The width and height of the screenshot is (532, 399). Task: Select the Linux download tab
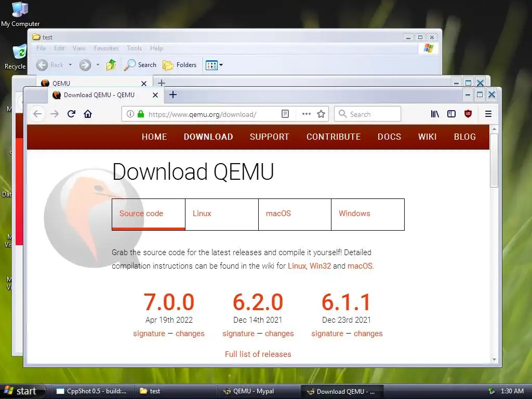(x=222, y=214)
